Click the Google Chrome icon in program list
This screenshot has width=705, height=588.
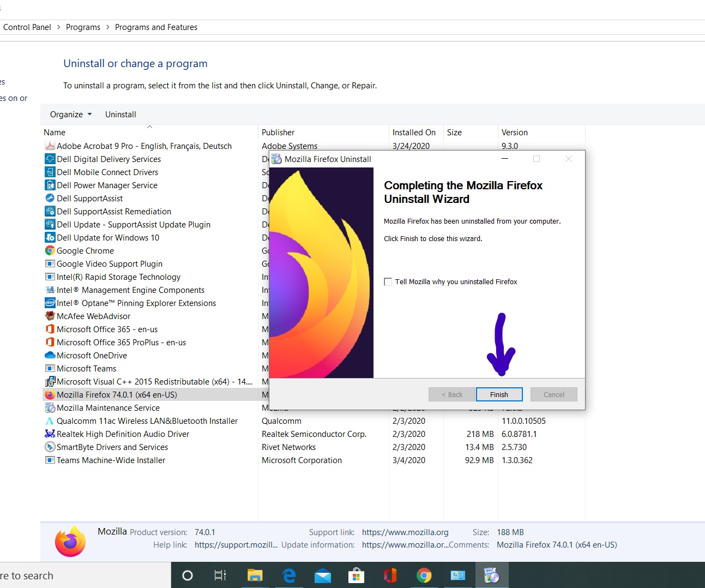pyautogui.click(x=50, y=250)
